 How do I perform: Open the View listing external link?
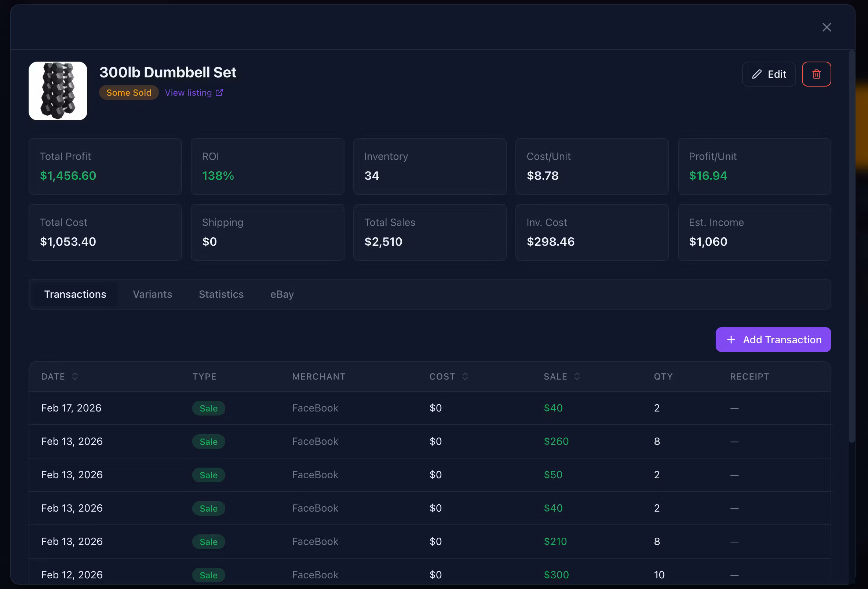coord(194,93)
